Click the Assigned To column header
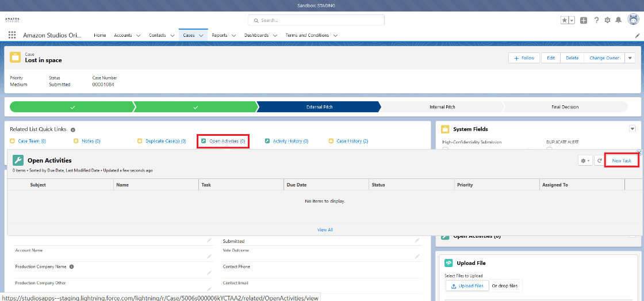Screen dimensions: 644x301 [582, 185]
